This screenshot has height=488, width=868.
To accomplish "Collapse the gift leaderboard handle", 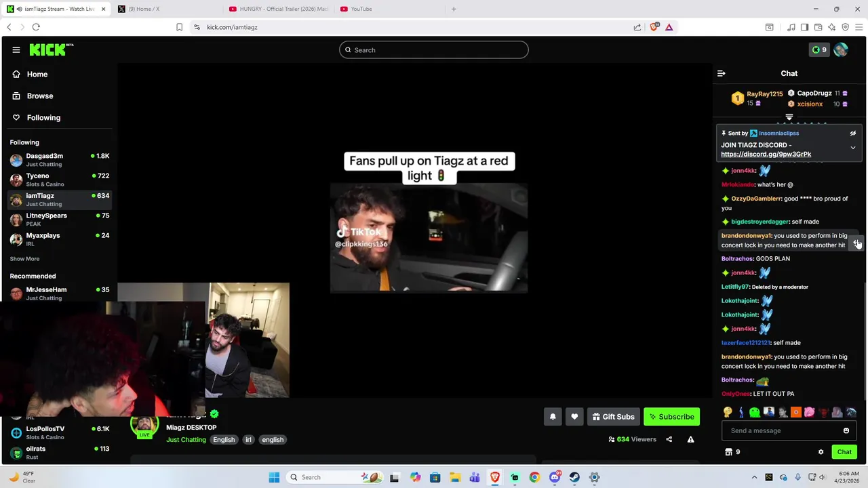I will [x=789, y=117].
